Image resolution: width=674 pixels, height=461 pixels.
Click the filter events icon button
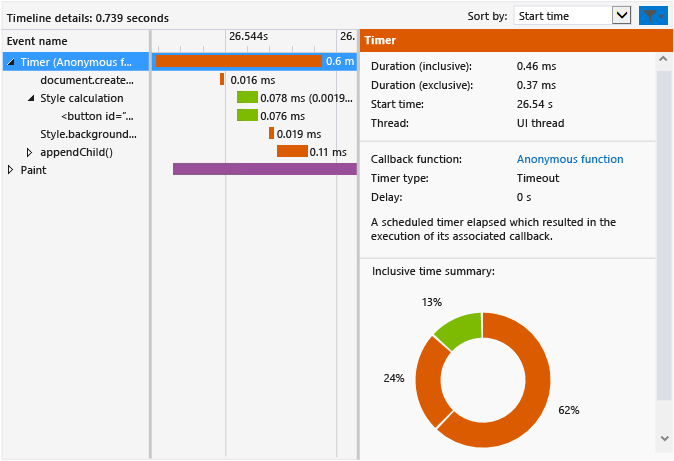[x=652, y=15]
